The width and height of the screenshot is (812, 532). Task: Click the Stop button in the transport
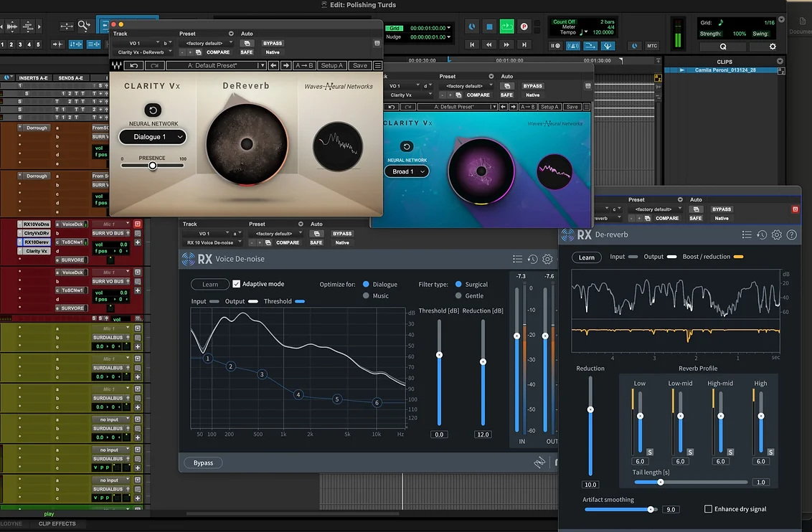coord(489,27)
